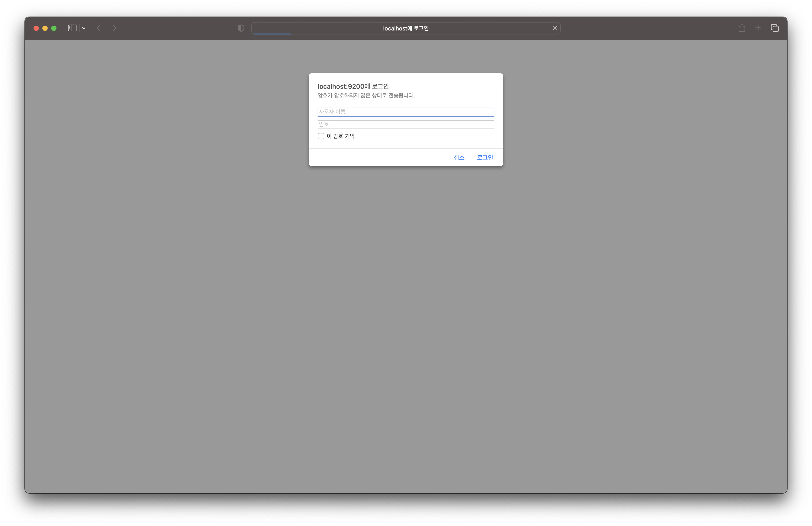This screenshot has width=812, height=526.
Task: Go forward with the forward arrow
Action: tap(114, 28)
